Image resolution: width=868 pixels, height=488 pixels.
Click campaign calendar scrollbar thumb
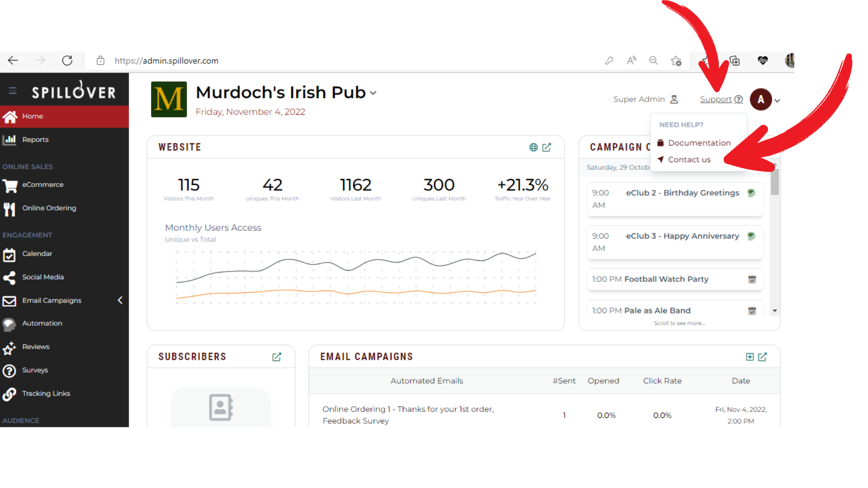[x=775, y=182]
